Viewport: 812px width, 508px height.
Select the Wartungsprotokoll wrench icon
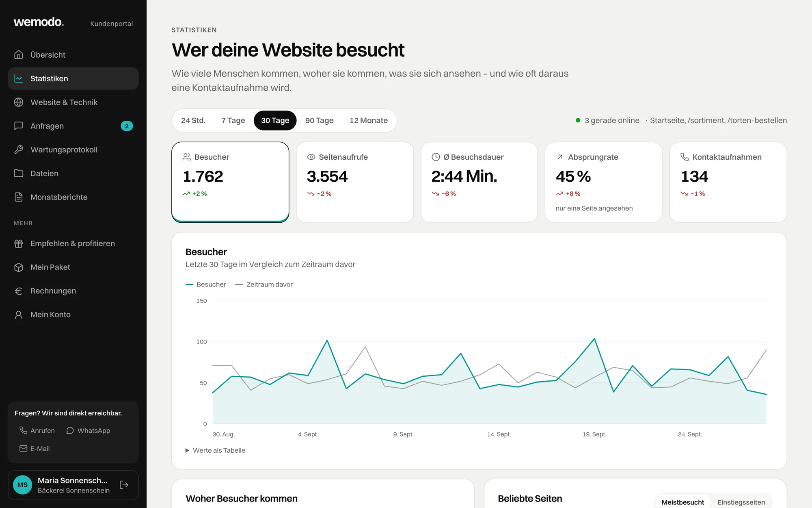click(x=19, y=150)
